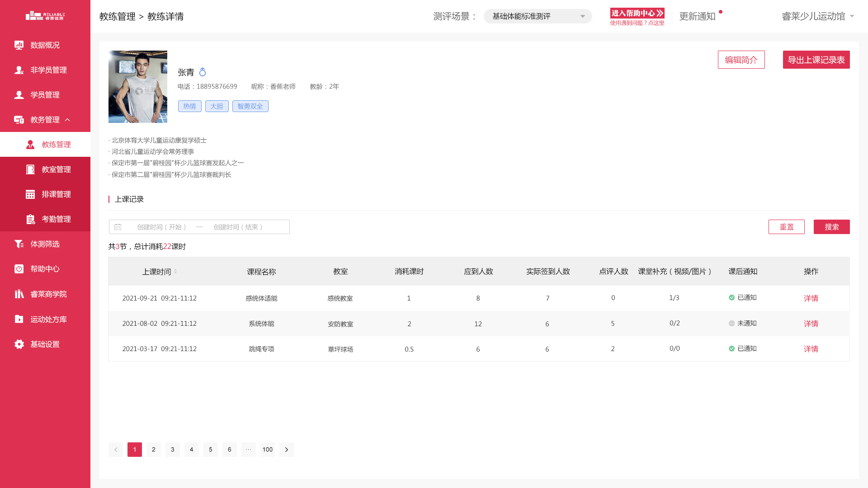Click the 运动处方库 play folder icon
The height and width of the screenshot is (488, 868).
[19, 319]
